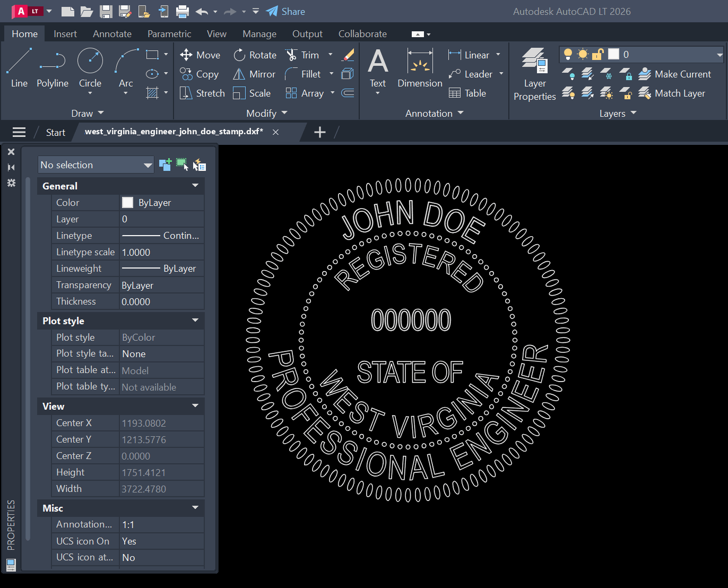Click Turn All Layers On icon
Viewport: 728px width, 588px height.
tap(568, 93)
